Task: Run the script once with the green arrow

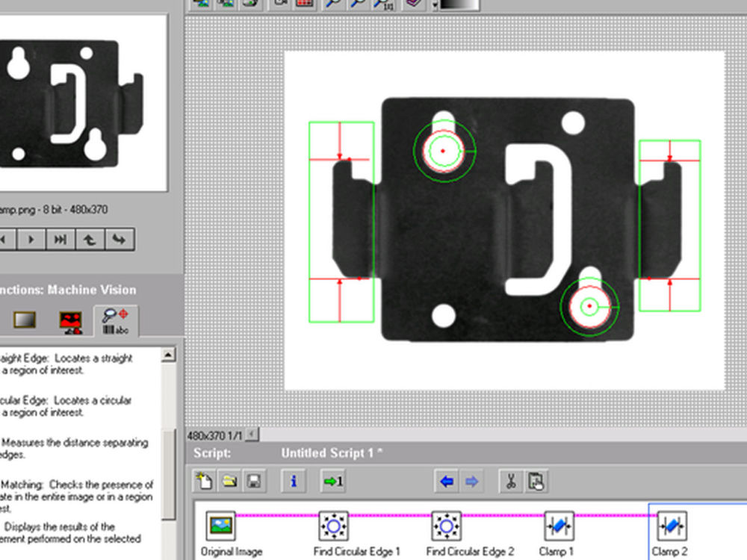Action: [x=333, y=482]
